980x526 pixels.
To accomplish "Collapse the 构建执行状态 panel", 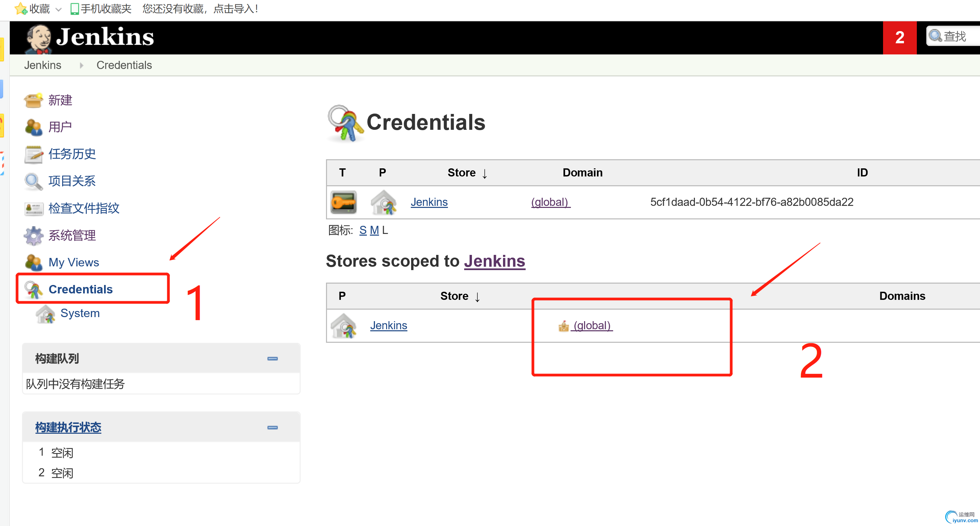I will coord(272,427).
